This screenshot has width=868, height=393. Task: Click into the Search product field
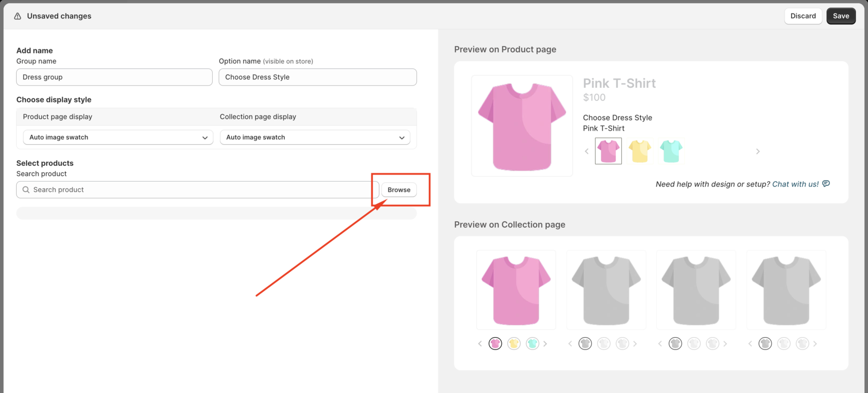[x=197, y=190]
